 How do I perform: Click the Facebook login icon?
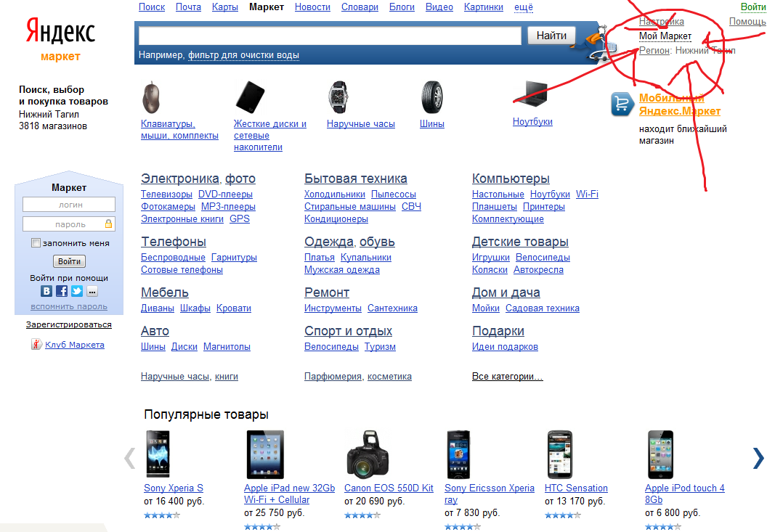[x=62, y=292]
